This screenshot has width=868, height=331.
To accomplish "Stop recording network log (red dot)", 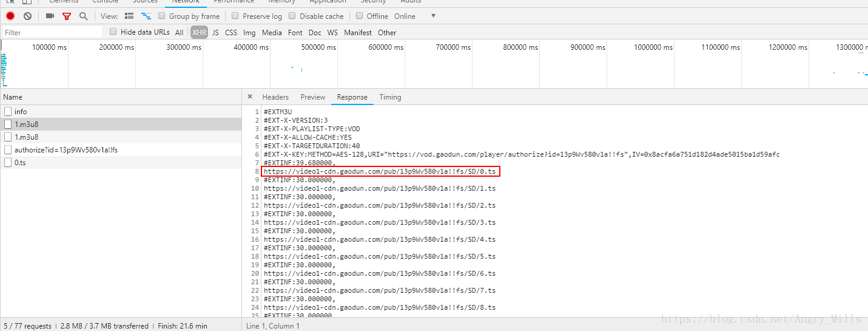I will coord(10,16).
